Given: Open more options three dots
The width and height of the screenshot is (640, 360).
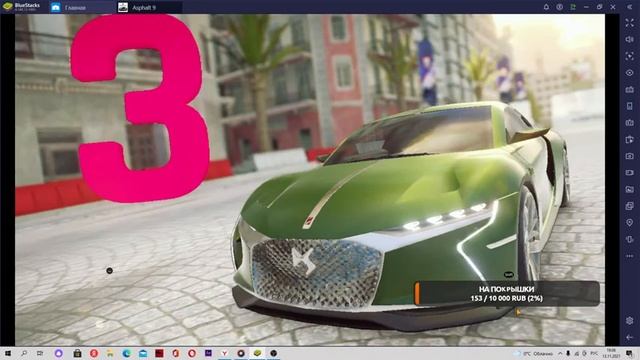Looking at the screenshot, I should click(x=629, y=256).
